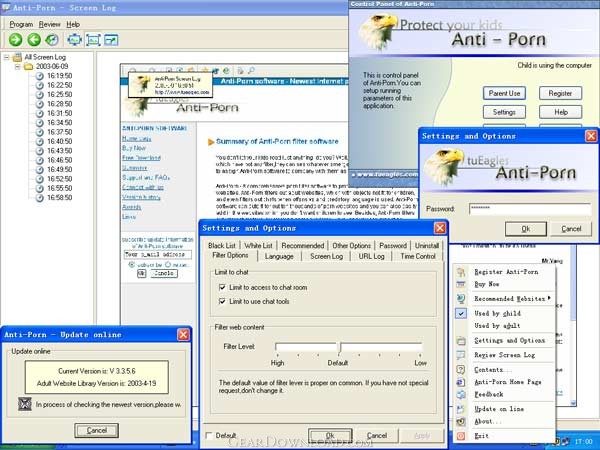The width and height of the screenshot is (600, 450).
Task: Select the Screen Log tab
Action: pos(326,256)
